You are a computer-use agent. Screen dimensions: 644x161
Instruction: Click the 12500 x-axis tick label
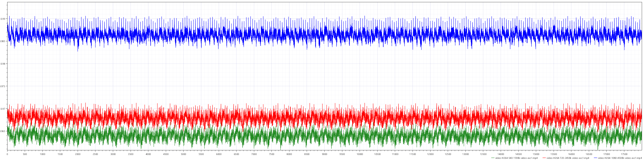(448, 154)
